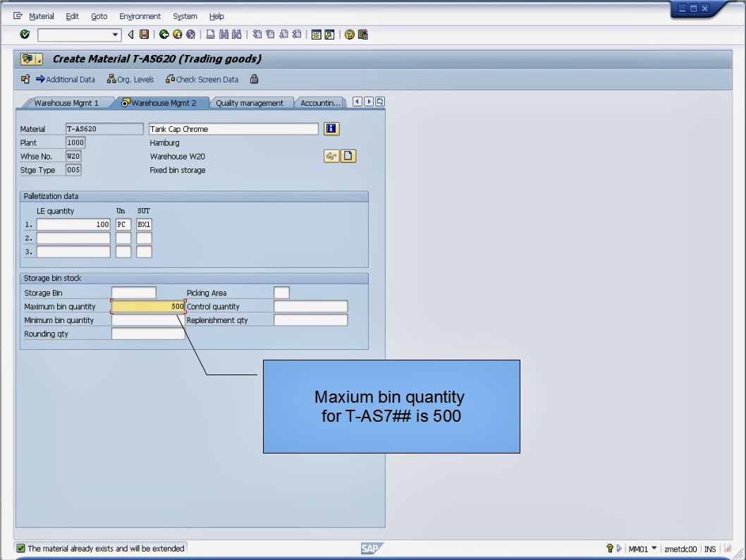
Task: Click the blue information icon beside Tank Cap Chrome
Action: [x=331, y=128]
